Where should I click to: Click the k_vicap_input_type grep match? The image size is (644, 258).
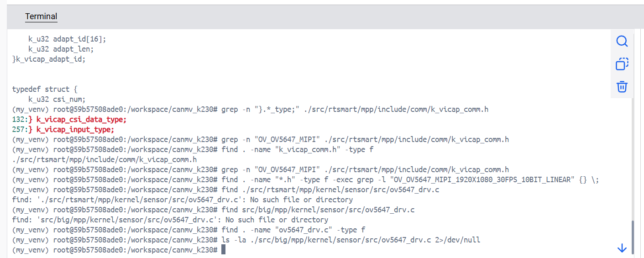point(75,129)
